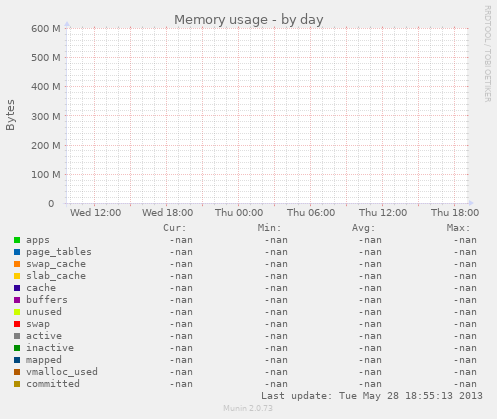The image size is (497, 419).
Task: Click the '500 M' y-axis label
Action: (46, 58)
